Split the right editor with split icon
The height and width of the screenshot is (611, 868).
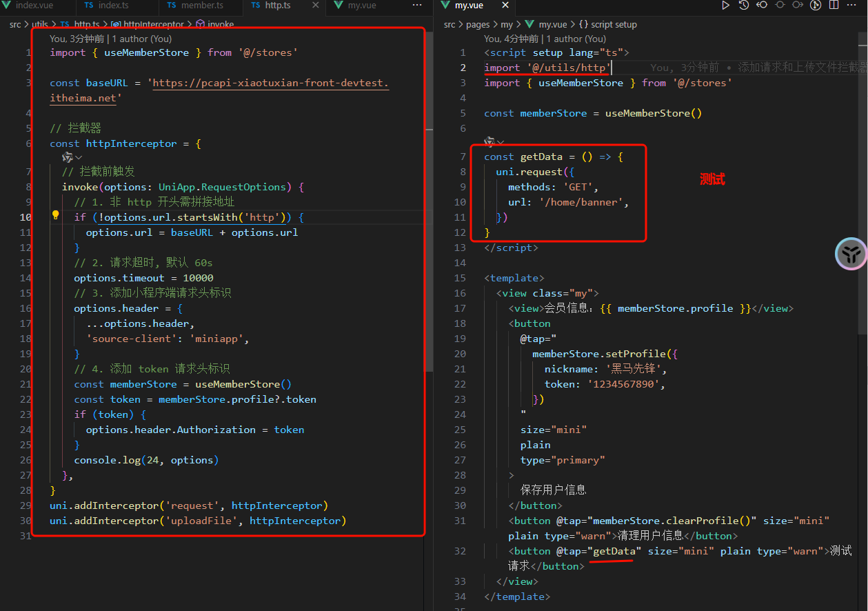click(x=834, y=6)
